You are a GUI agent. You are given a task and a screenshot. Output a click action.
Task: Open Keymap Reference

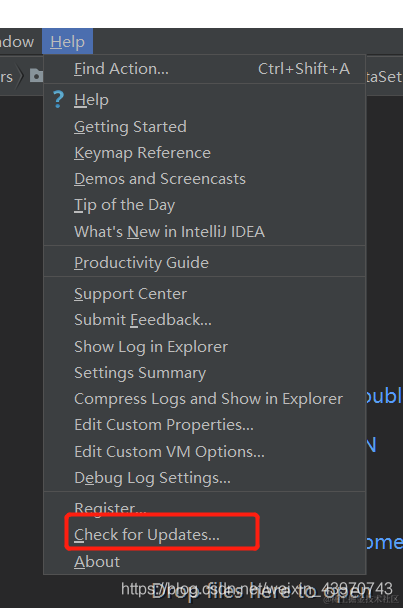pyautogui.click(x=205, y=153)
